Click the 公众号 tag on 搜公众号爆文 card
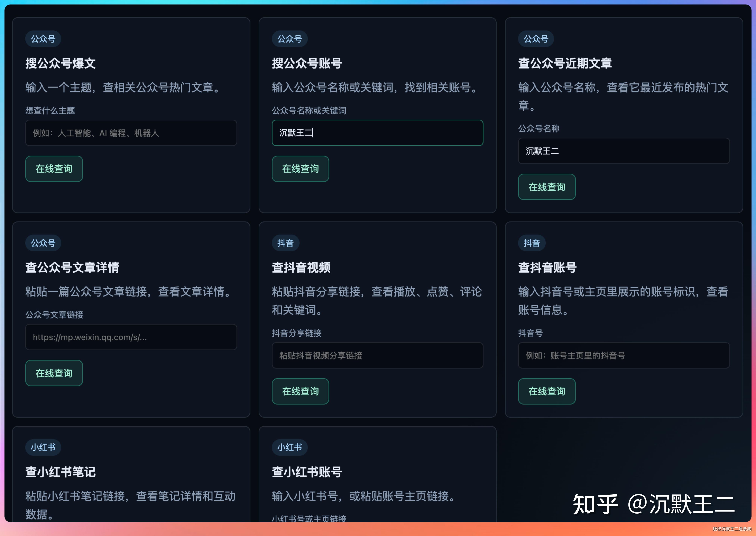 pyautogui.click(x=43, y=39)
